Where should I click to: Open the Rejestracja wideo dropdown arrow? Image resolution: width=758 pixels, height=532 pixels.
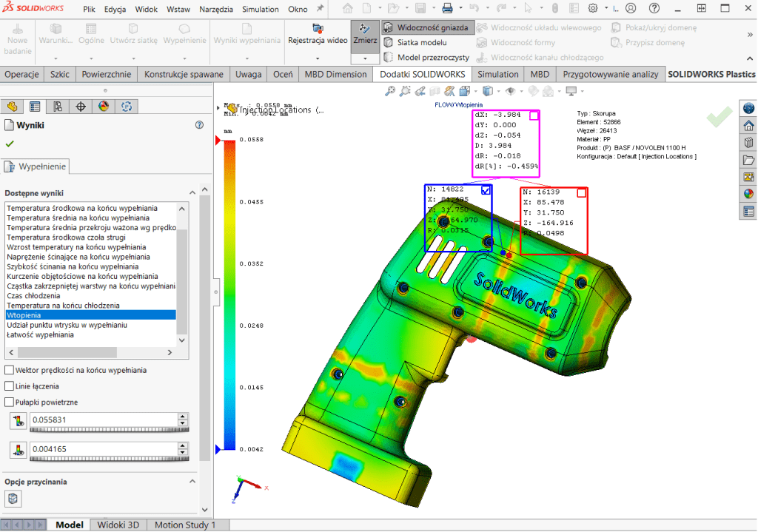point(318,58)
